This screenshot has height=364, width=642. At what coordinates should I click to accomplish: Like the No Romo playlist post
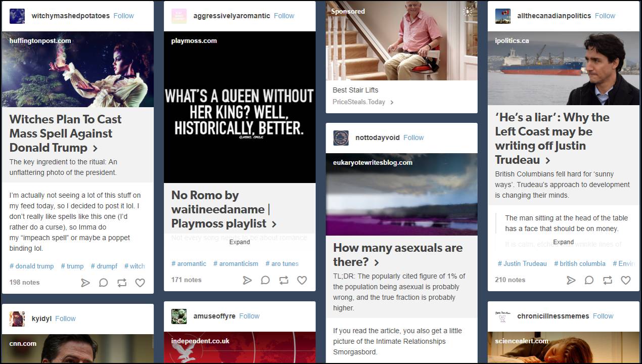(x=302, y=280)
